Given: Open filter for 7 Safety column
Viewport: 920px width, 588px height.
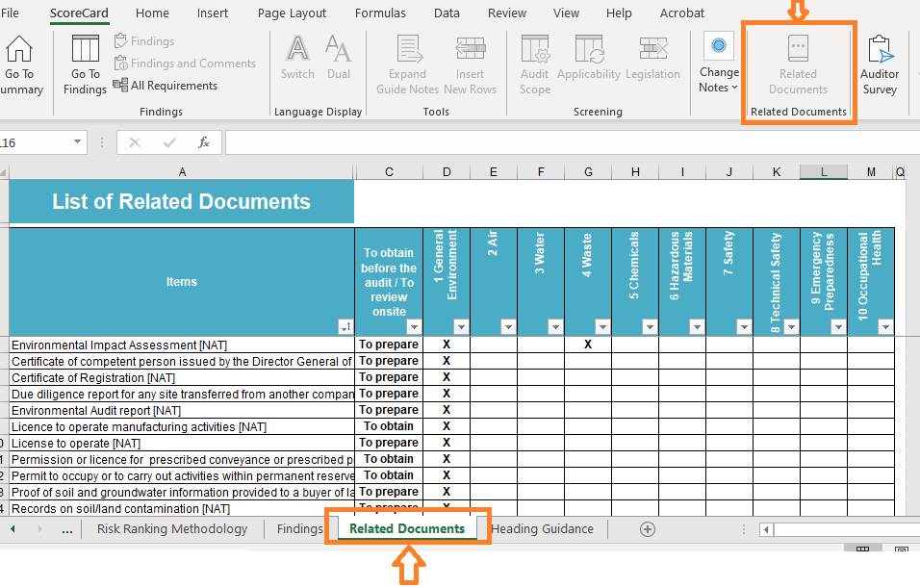Looking at the screenshot, I should tap(744, 327).
